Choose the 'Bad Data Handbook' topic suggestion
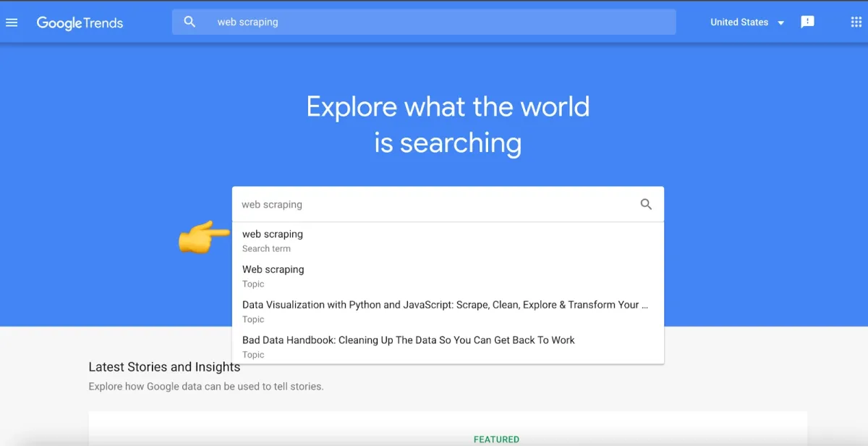The width and height of the screenshot is (868, 446). click(448, 347)
